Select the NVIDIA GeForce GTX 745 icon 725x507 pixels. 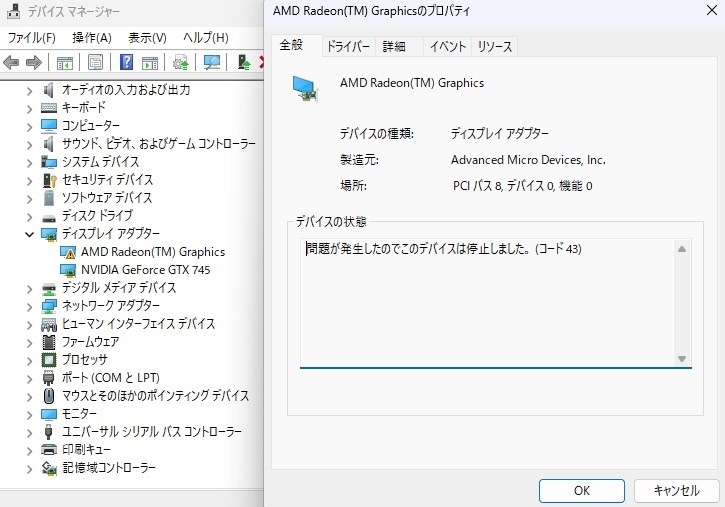(x=68, y=270)
